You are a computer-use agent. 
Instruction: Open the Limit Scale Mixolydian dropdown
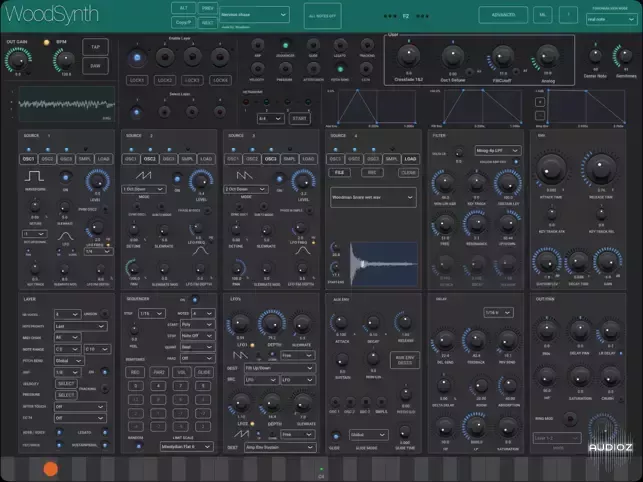click(186, 446)
